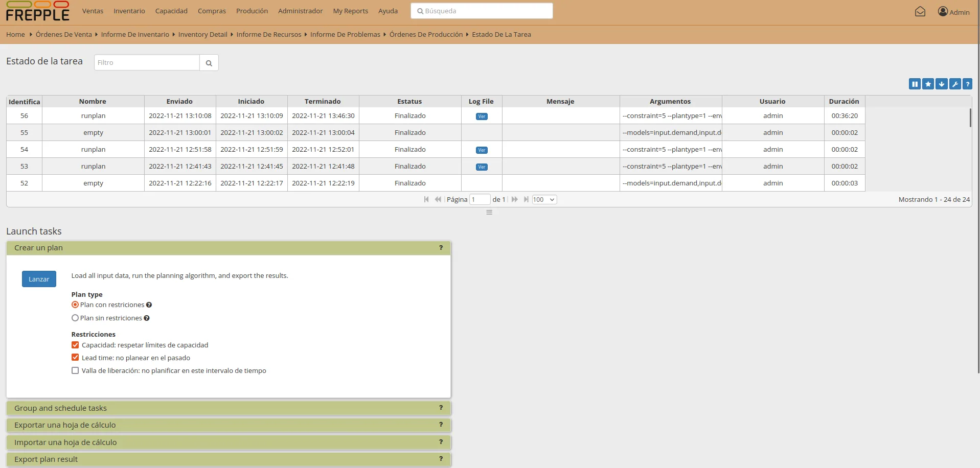Expand Exportar una hoja de cálculo section
Image resolution: width=980 pixels, height=468 pixels.
click(x=229, y=425)
